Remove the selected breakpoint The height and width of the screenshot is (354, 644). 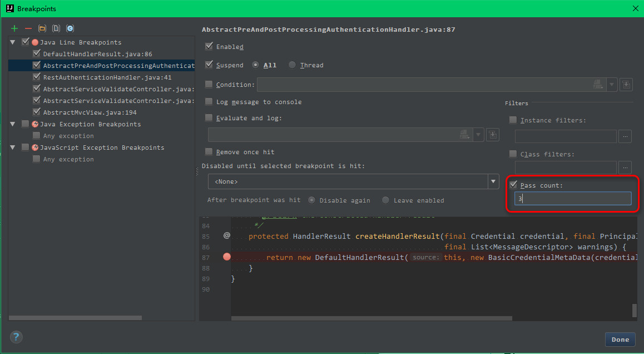(x=28, y=28)
